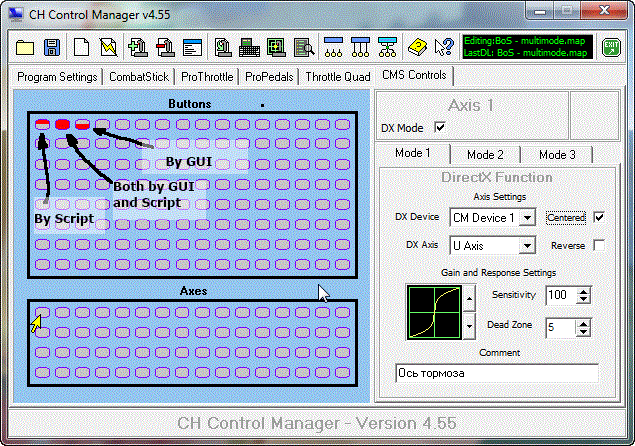Select the first red CMS button marked By Script
635x446 pixels.
tap(43, 124)
